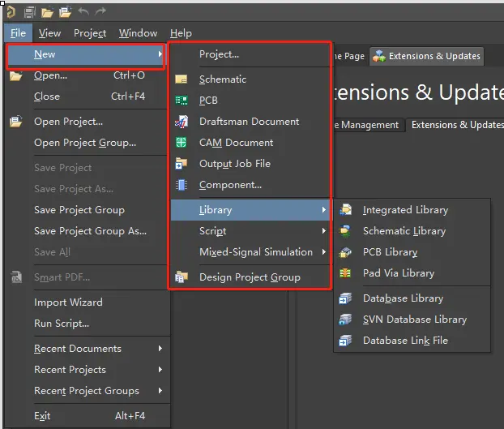The width and height of the screenshot is (504, 429).
Task: Click the Pad Via Library label
Action: 398,273
